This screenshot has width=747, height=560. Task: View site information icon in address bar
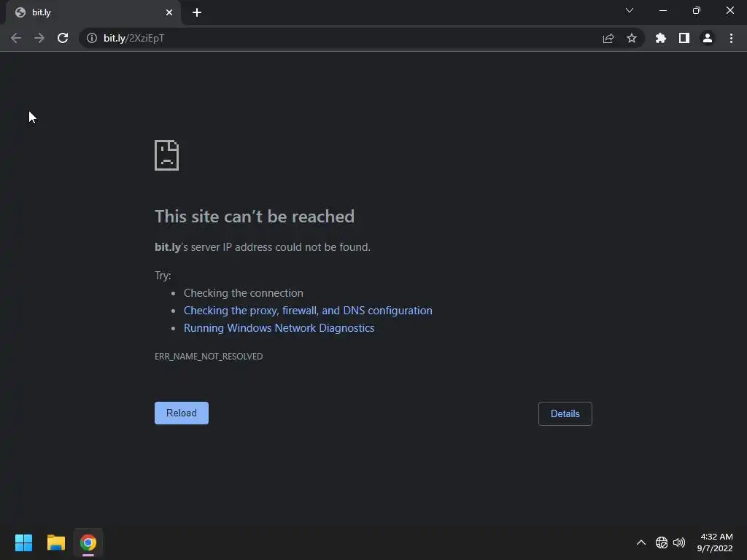92,38
